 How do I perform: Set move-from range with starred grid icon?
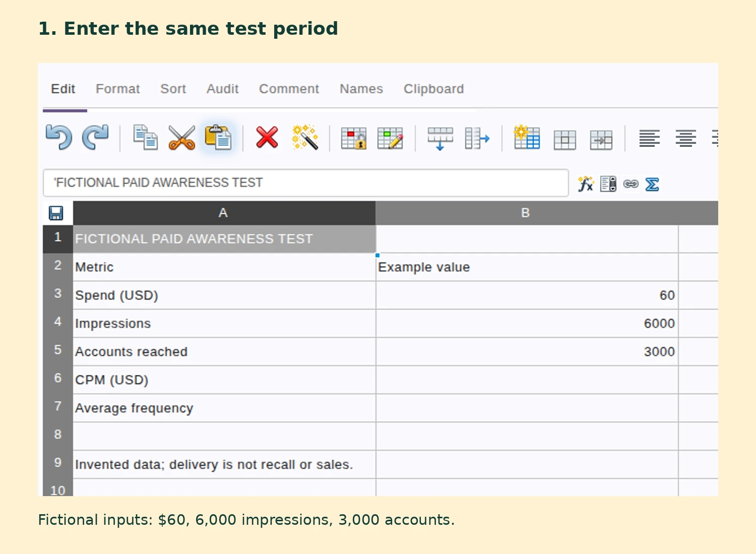(527, 137)
